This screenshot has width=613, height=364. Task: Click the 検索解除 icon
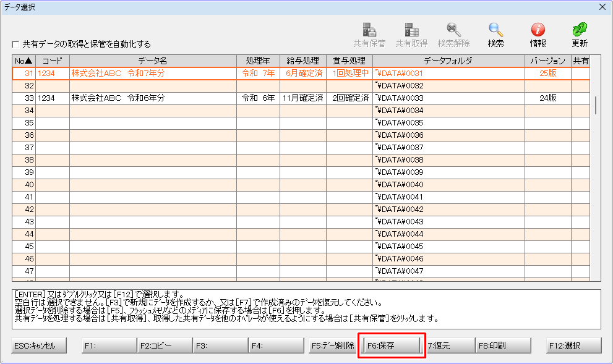(x=453, y=35)
